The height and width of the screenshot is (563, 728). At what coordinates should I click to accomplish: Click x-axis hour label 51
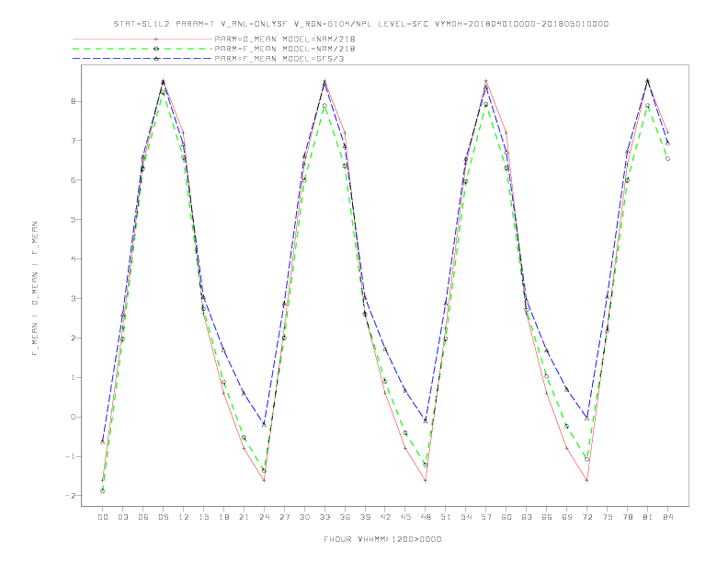(x=446, y=517)
